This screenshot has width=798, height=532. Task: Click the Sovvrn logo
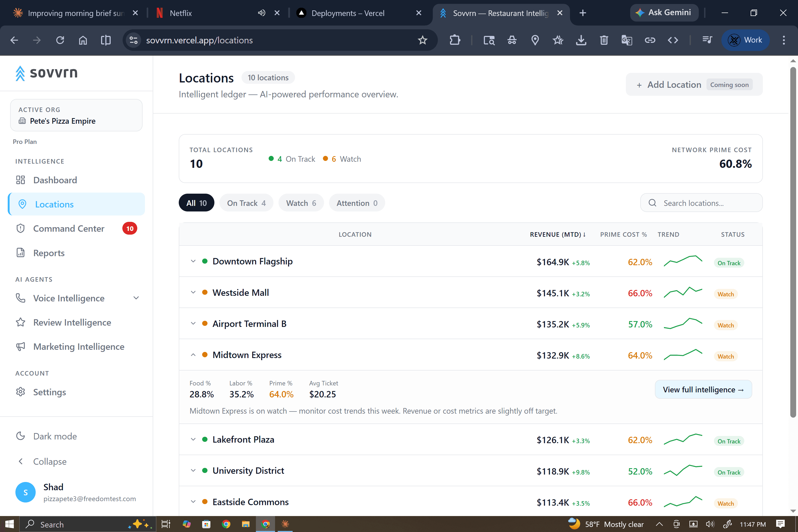click(46, 73)
